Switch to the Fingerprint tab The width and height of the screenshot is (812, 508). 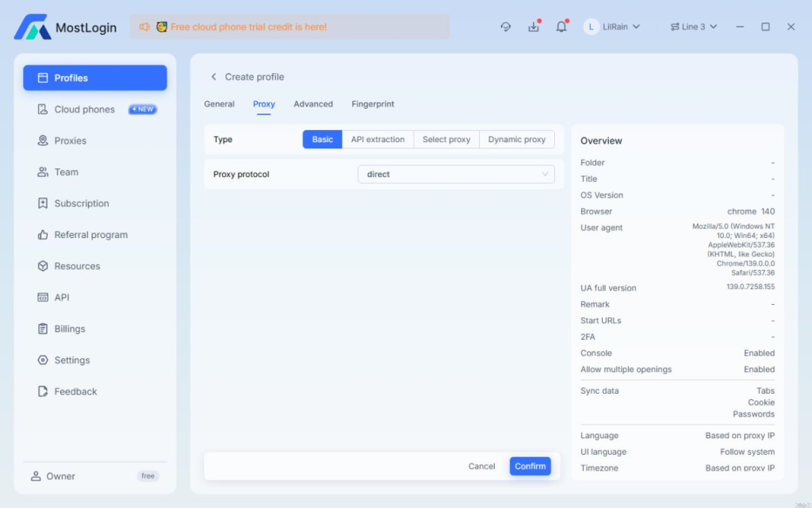[x=373, y=104]
